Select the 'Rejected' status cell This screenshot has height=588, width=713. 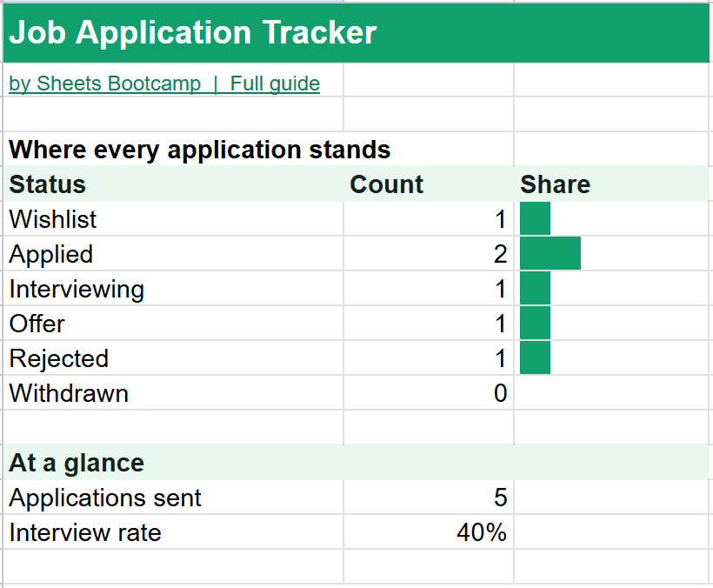[x=173, y=358]
